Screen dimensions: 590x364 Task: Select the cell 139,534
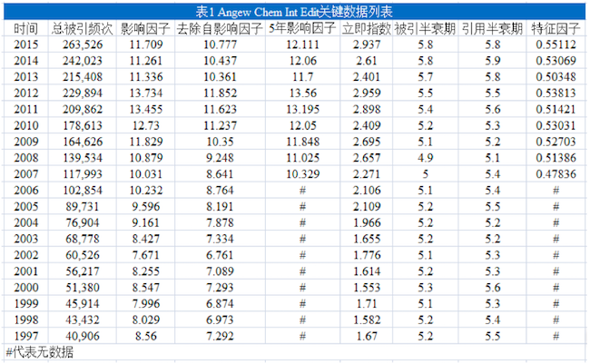[83, 158]
